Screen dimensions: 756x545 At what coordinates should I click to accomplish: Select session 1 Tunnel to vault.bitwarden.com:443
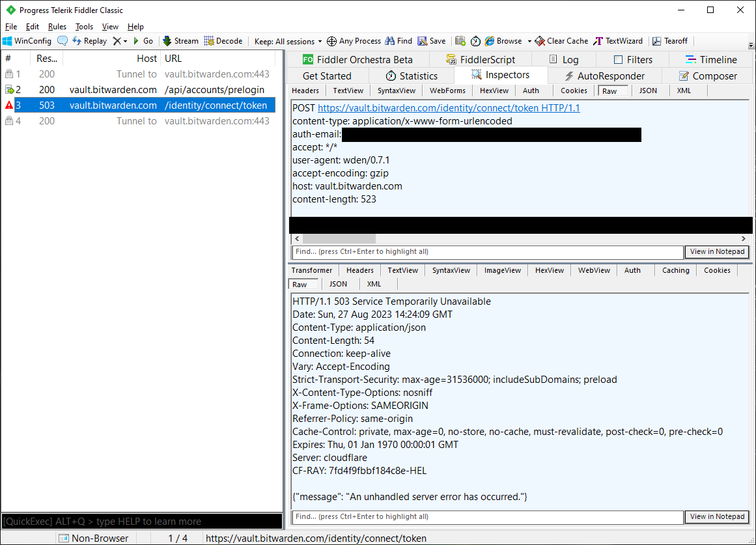point(139,74)
